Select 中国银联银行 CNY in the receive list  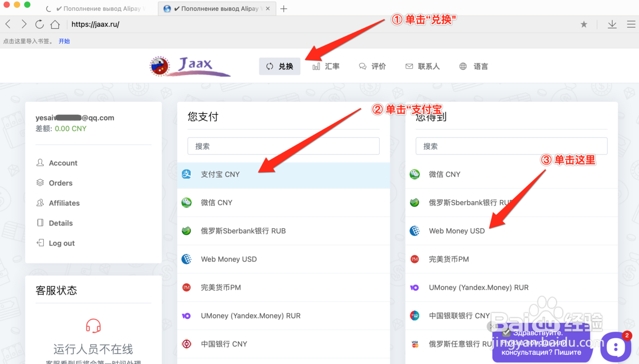pyautogui.click(x=511, y=316)
